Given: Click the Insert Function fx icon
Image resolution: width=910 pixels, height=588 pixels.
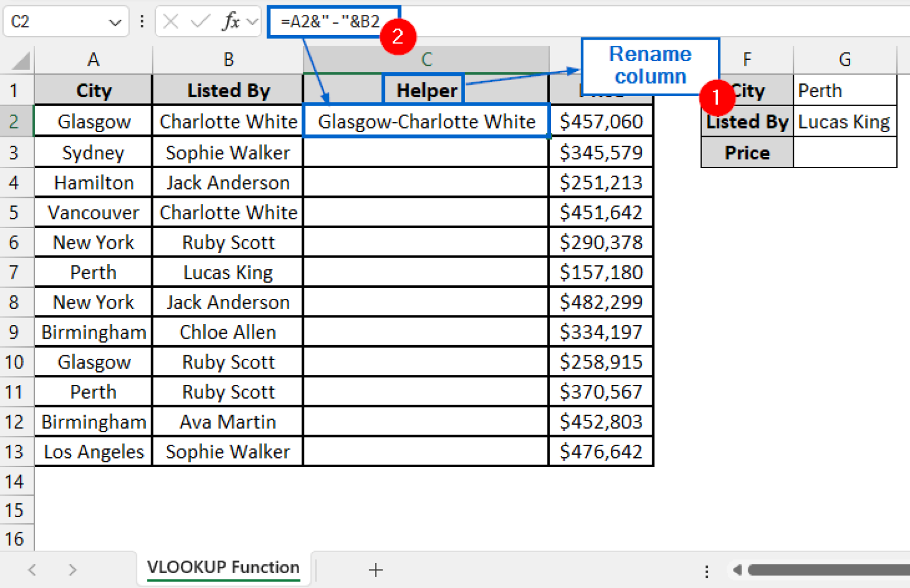Looking at the screenshot, I should (x=233, y=21).
